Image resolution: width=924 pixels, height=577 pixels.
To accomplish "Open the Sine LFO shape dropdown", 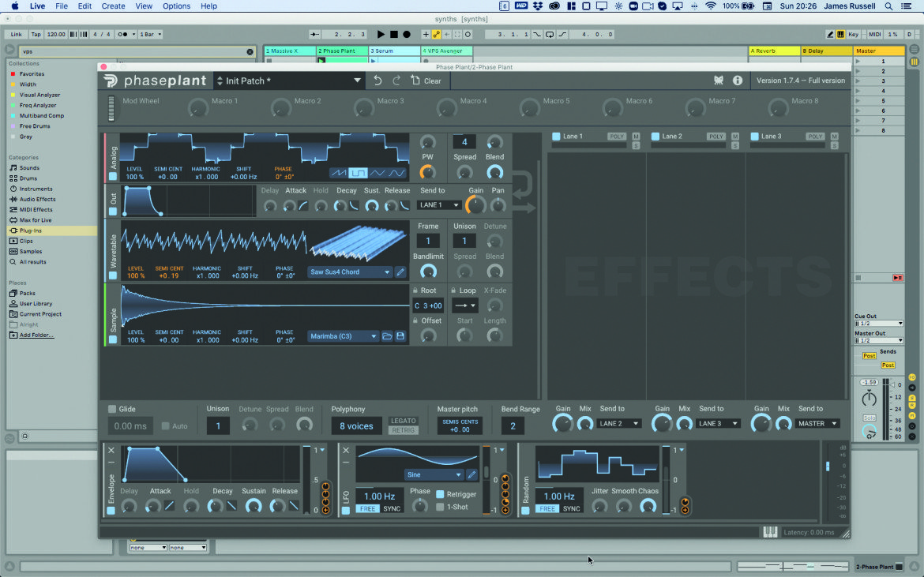I will (435, 474).
